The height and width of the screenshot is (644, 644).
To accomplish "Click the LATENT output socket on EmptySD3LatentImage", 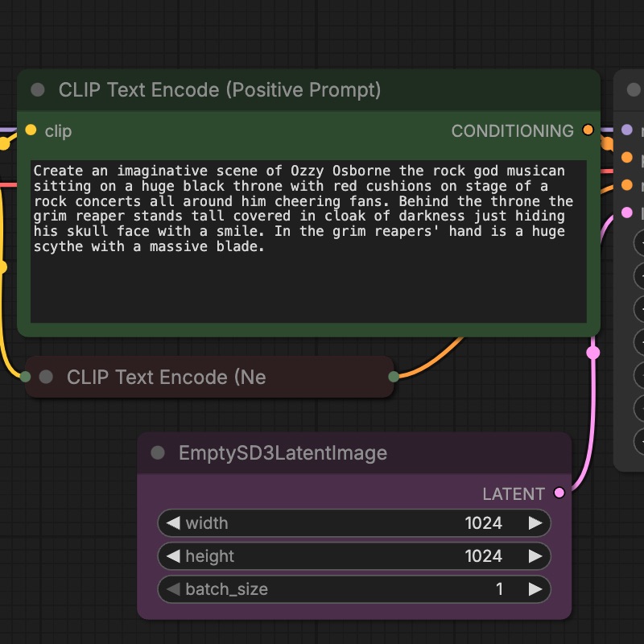I will coord(560,493).
